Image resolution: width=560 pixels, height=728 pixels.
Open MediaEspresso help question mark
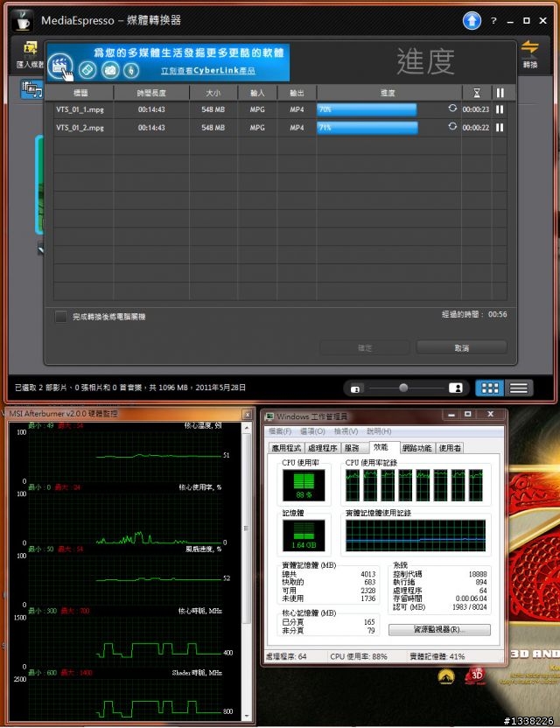click(x=493, y=21)
